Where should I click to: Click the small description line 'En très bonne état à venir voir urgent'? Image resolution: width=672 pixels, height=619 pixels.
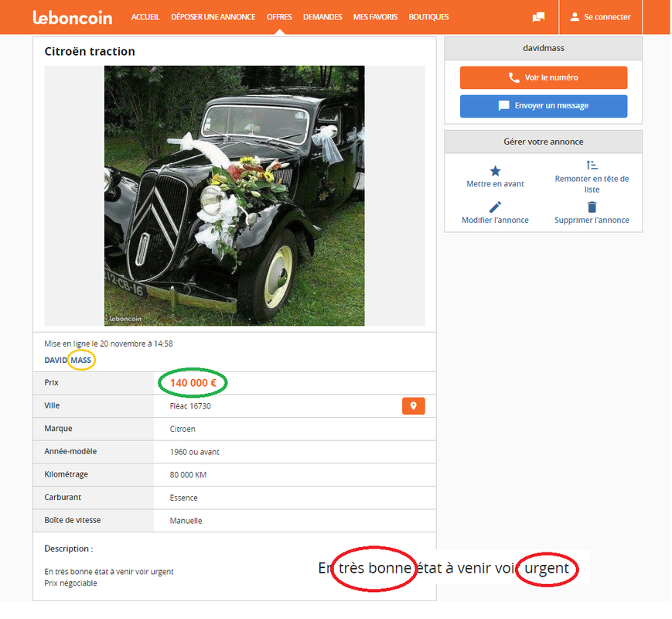point(109,572)
